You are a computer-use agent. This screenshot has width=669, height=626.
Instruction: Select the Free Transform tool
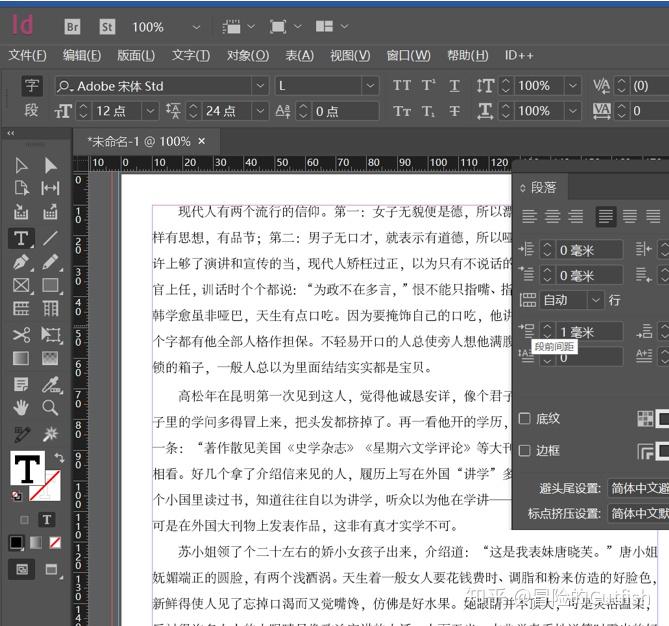(x=51, y=335)
